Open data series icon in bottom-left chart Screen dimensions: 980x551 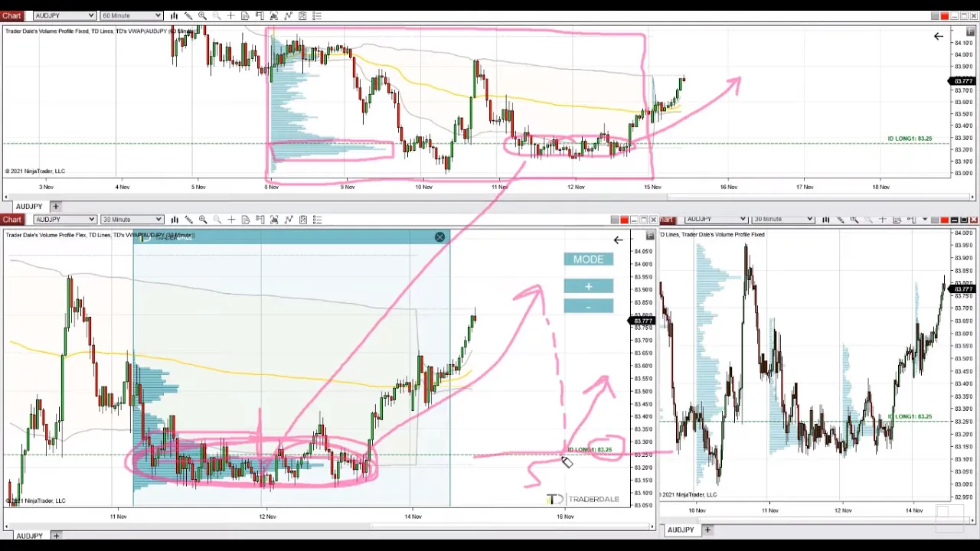click(274, 220)
